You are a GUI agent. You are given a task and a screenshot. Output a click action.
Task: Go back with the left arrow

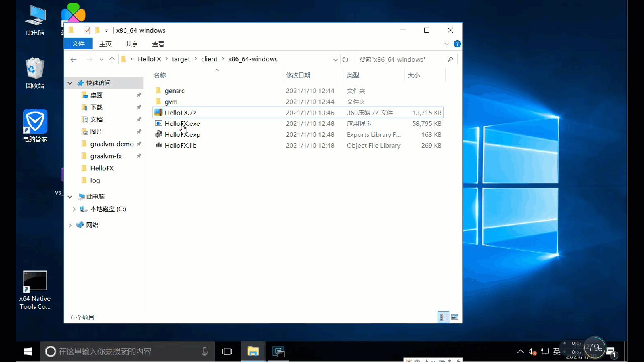click(73, 59)
